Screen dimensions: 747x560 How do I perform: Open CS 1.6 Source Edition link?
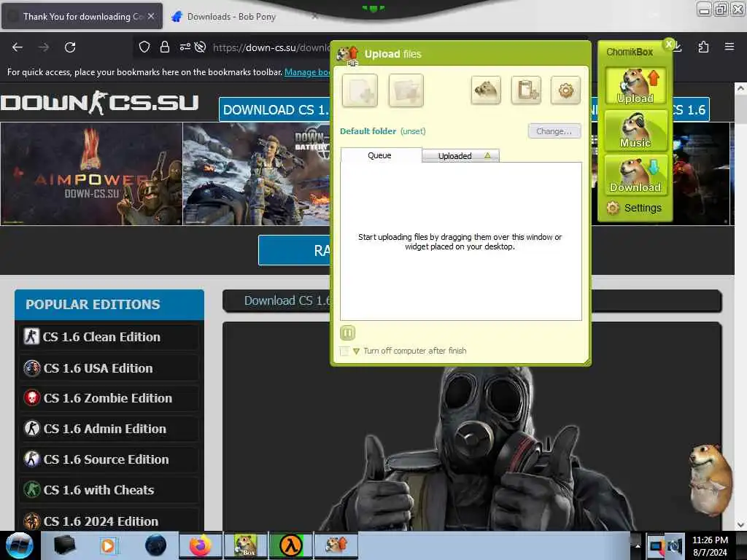109,459
